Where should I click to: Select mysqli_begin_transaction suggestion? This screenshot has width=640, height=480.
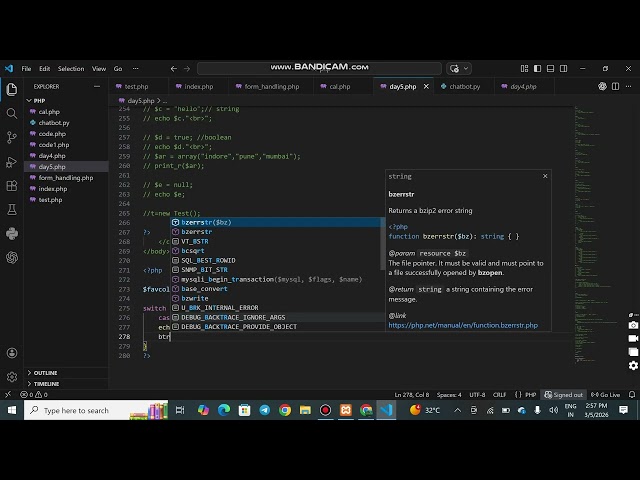tap(275, 279)
